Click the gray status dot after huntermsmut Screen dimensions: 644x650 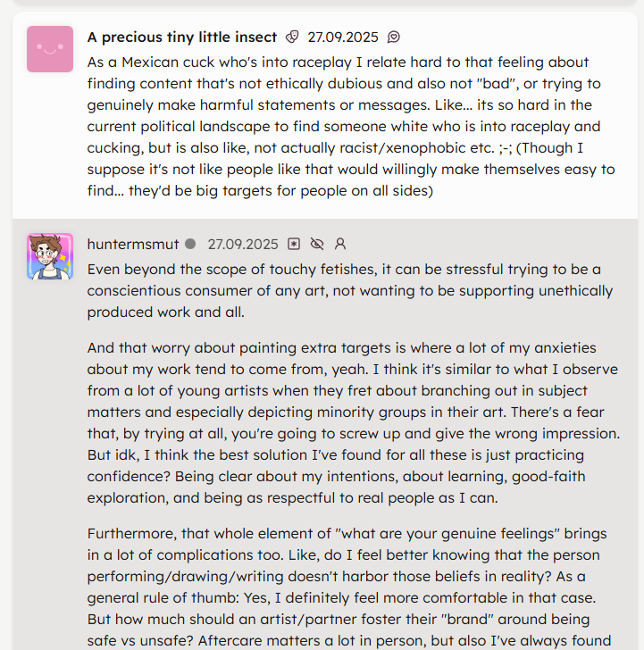coord(189,244)
